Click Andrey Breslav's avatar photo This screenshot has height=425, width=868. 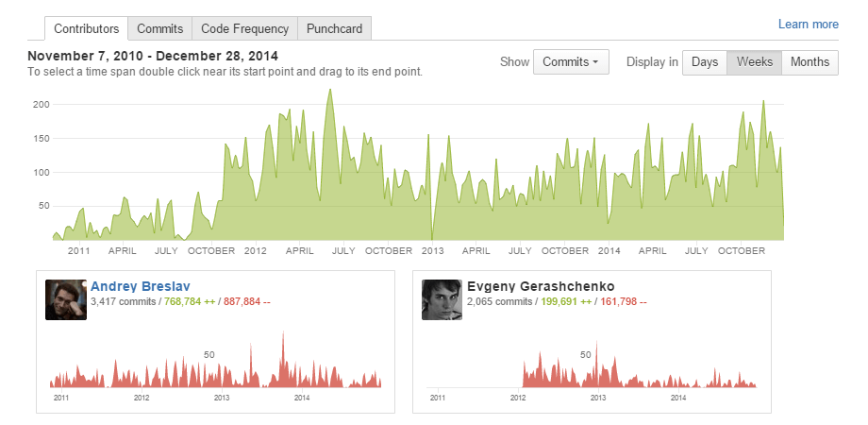point(66,299)
